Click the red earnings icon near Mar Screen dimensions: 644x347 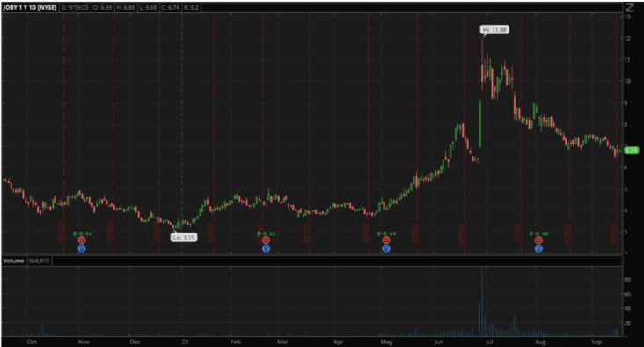click(267, 240)
